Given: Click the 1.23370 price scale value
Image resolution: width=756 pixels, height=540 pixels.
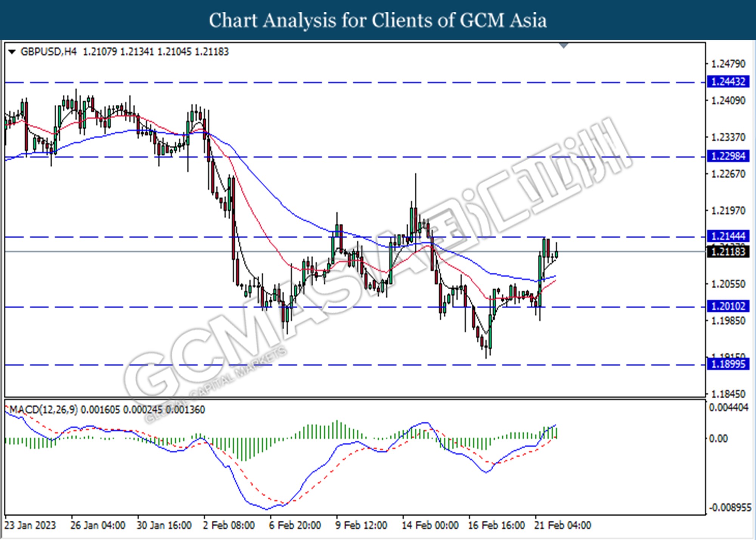Looking at the screenshot, I should 728,137.
